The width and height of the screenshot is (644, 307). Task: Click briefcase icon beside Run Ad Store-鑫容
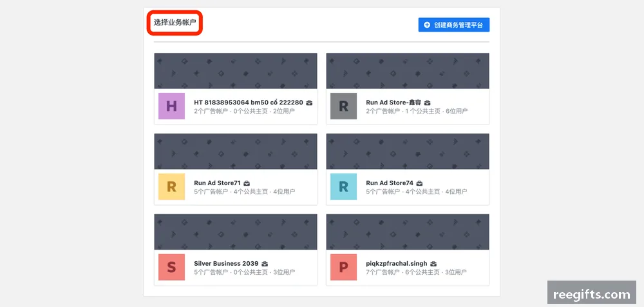click(x=428, y=103)
